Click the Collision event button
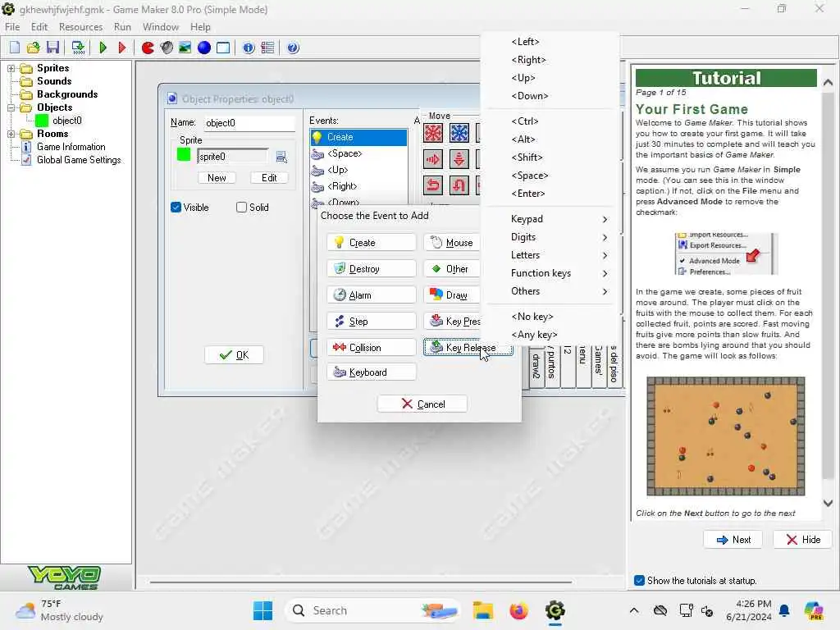The width and height of the screenshot is (840, 630). coord(372,348)
